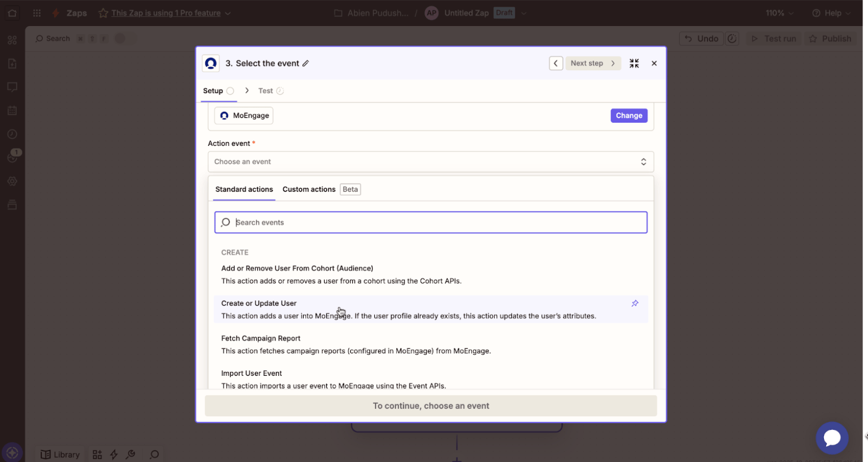Click the comment bubble in bottom toolbar

click(155, 454)
